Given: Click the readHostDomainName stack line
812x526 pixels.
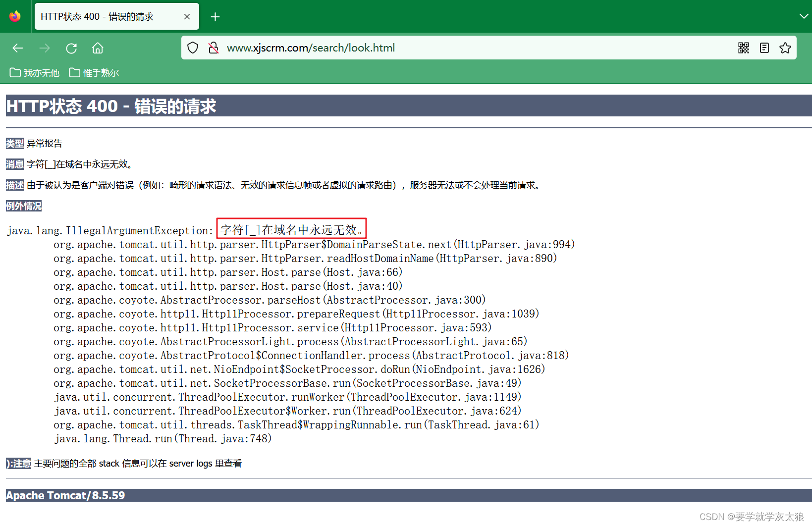Looking at the screenshot, I should [x=305, y=259].
